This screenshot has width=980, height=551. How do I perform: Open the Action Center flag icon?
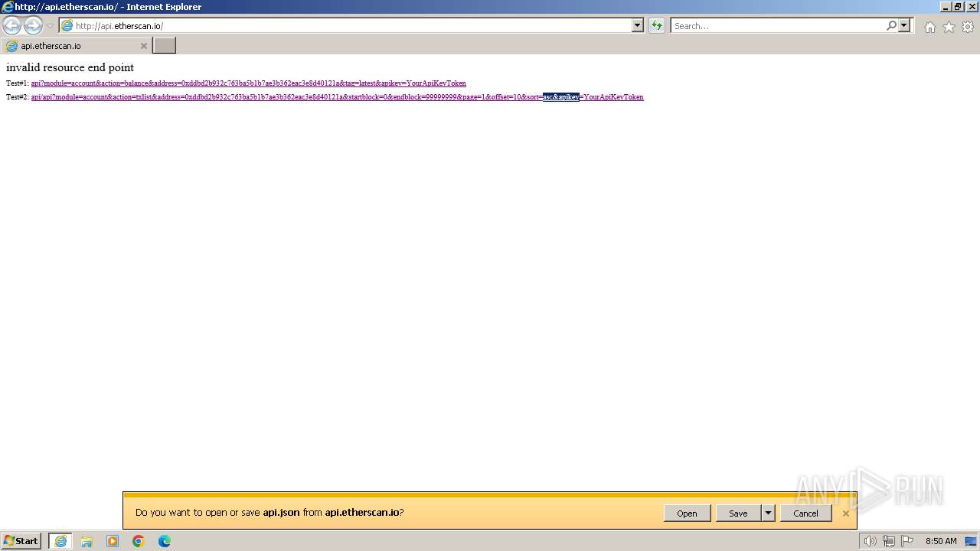coord(906,541)
